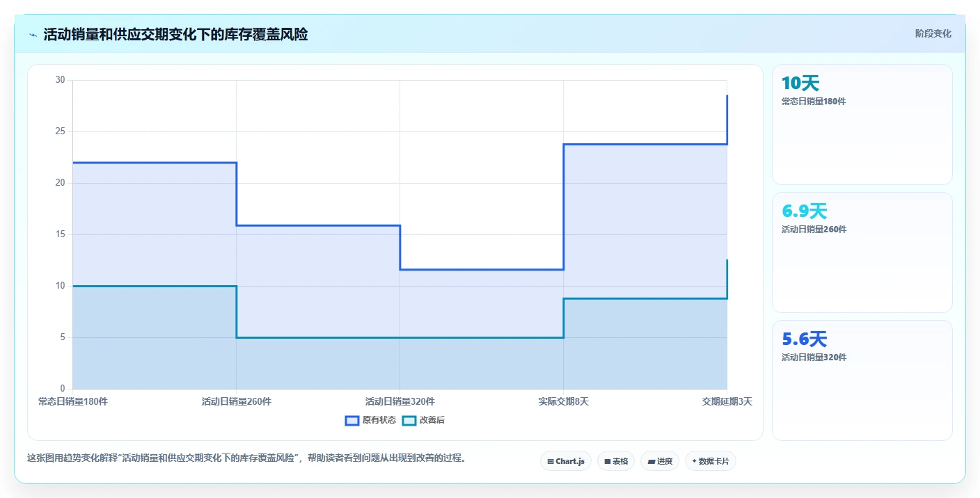Screen dimensions: 980x498
Task: Click x-axis label 实际交期8天
Action: pyautogui.click(x=564, y=401)
